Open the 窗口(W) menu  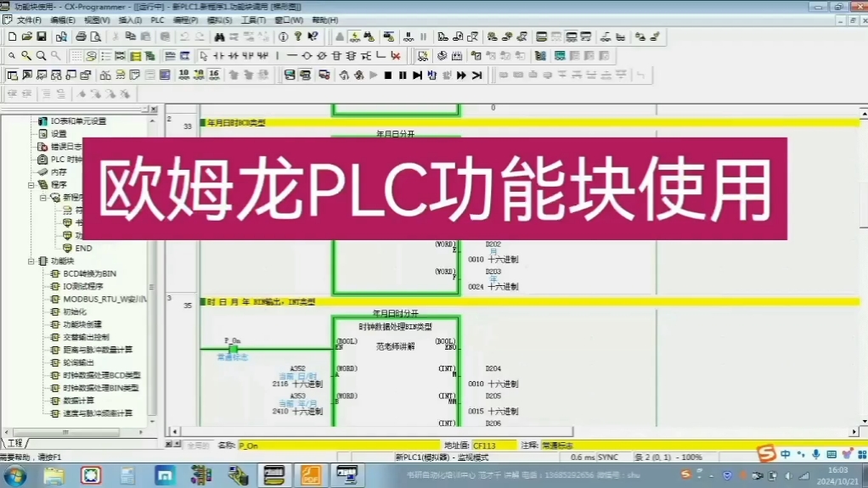(289, 20)
